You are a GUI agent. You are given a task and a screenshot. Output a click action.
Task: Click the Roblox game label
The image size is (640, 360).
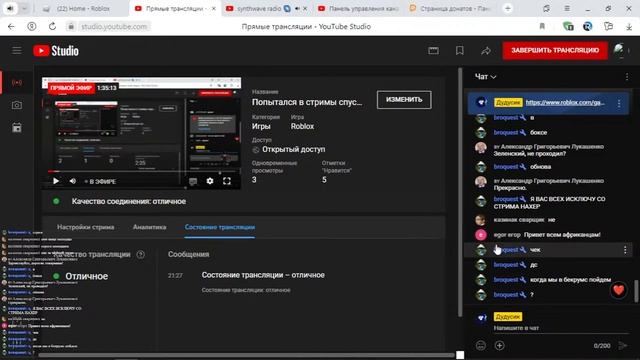(302, 127)
